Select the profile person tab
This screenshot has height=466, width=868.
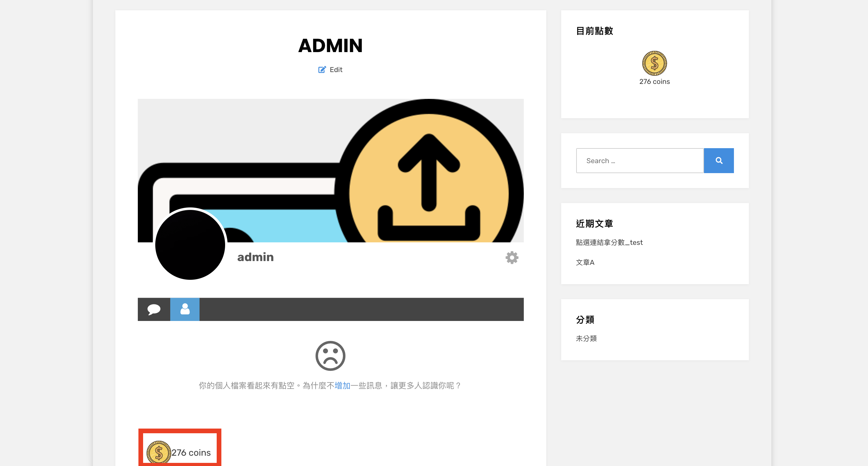point(185,309)
